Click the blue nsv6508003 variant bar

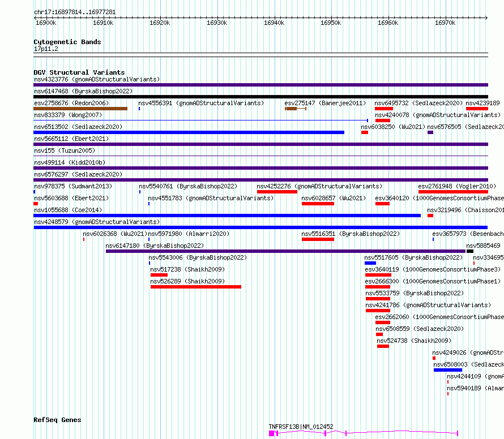[448, 370]
